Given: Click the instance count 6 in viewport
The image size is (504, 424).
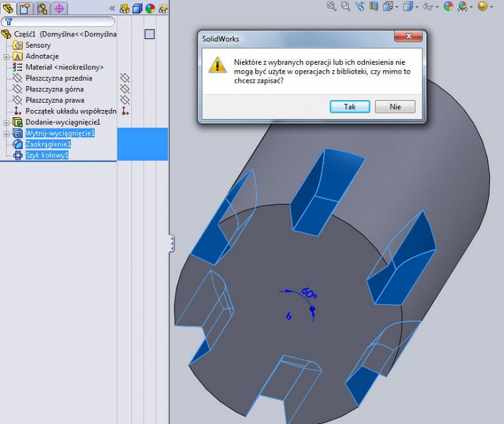Looking at the screenshot, I should pyautogui.click(x=288, y=316).
